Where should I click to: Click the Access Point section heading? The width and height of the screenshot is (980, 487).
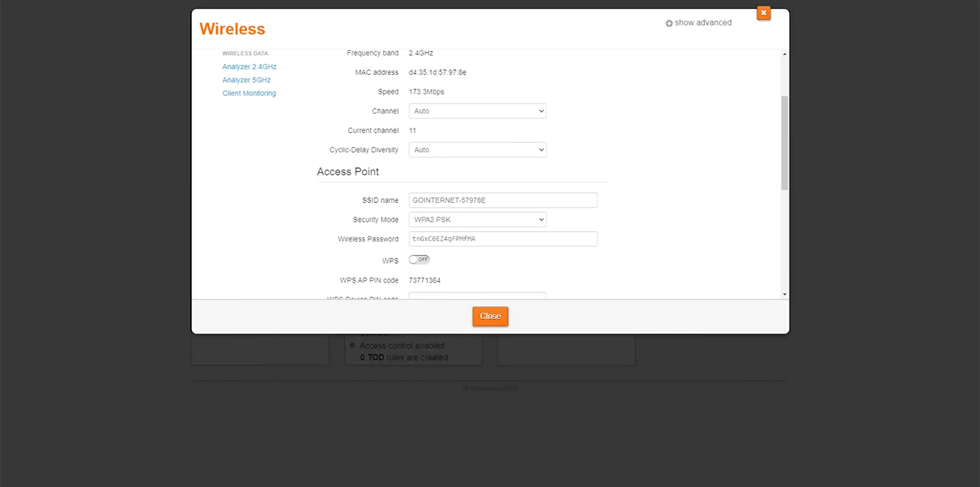click(x=348, y=172)
